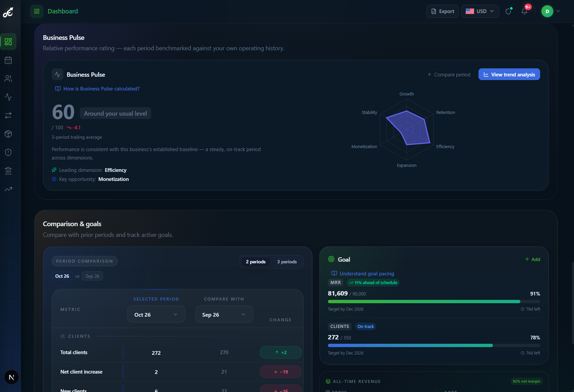Open the Sep 26 compare-with dropdown
Image resolution: width=574 pixels, height=392 pixels.
224,314
